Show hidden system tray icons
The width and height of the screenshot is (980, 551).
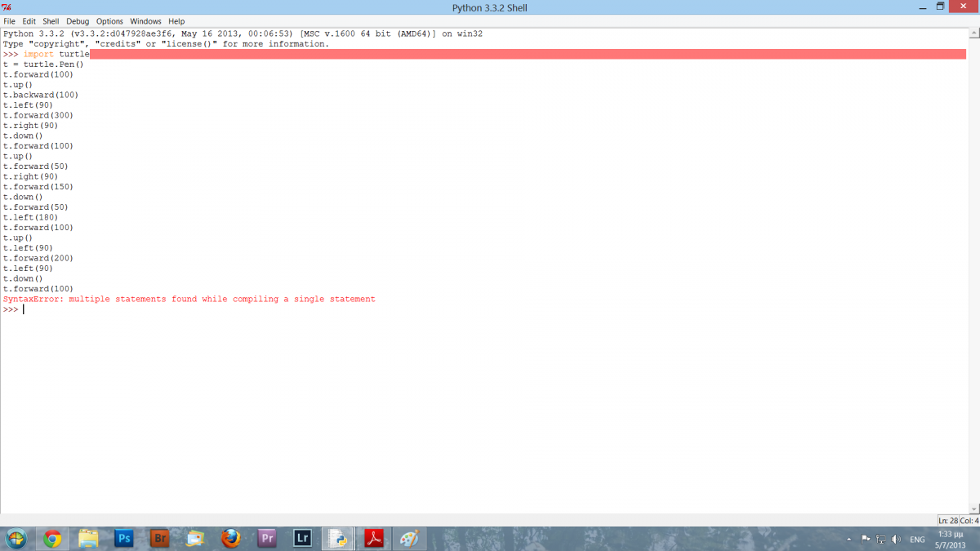pos(849,540)
